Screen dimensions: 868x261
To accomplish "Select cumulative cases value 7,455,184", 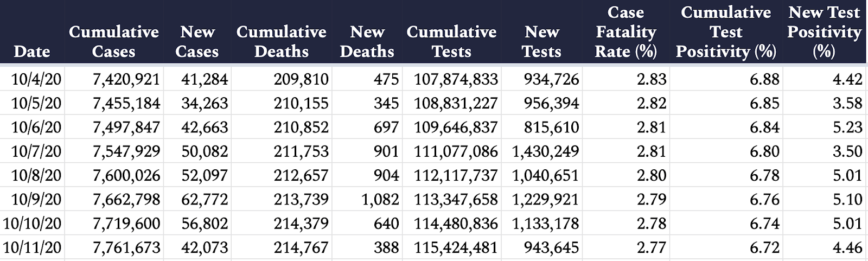I will coord(126,103).
